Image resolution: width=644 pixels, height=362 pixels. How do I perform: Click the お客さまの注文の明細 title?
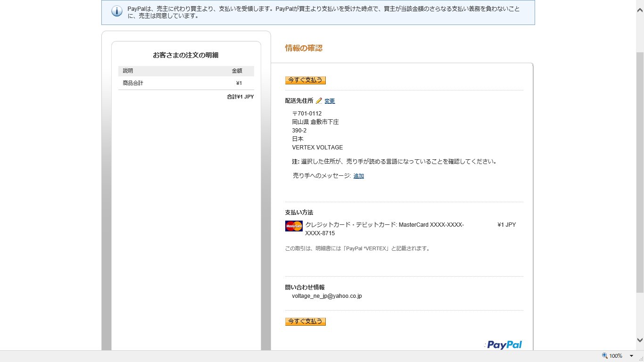click(x=186, y=55)
